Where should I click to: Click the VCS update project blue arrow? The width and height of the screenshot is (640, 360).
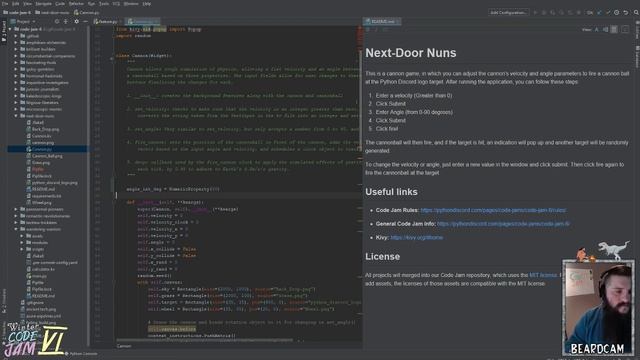(599, 13)
